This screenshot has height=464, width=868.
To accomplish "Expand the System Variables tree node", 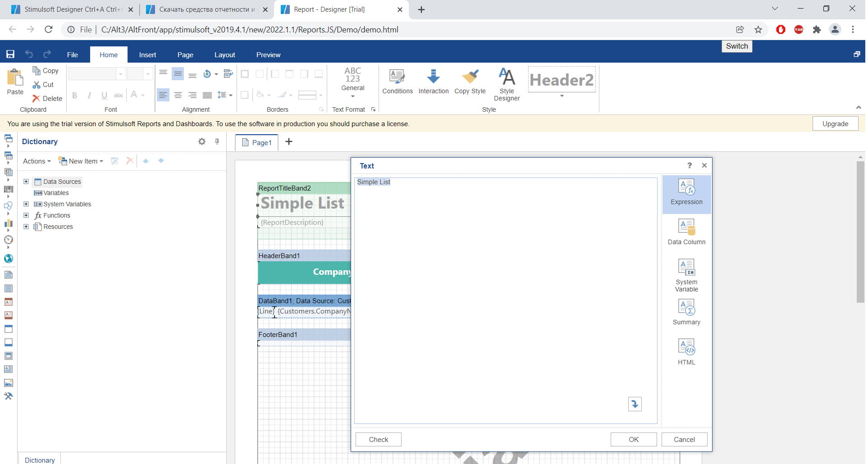I will point(26,204).
